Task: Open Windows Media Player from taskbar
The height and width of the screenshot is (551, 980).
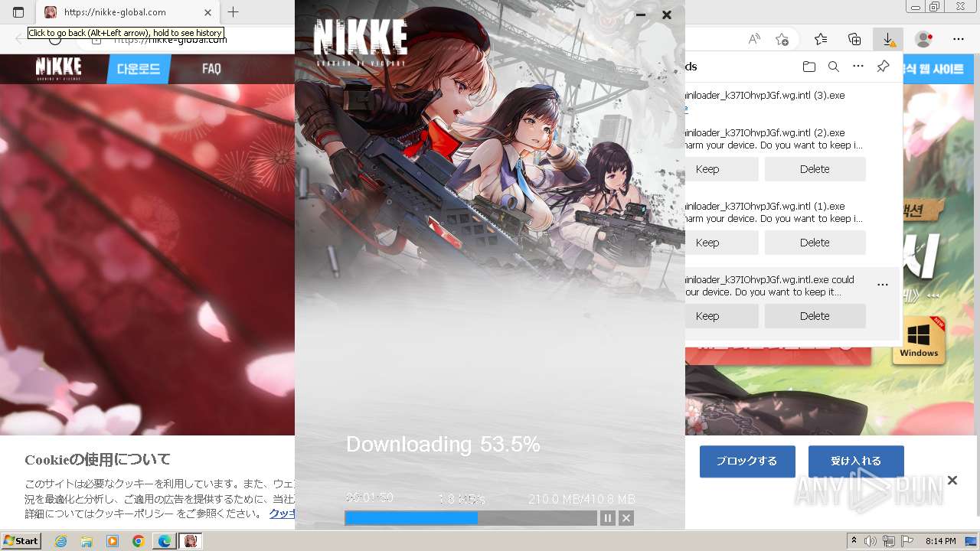Action: click(x=113, y=541)
